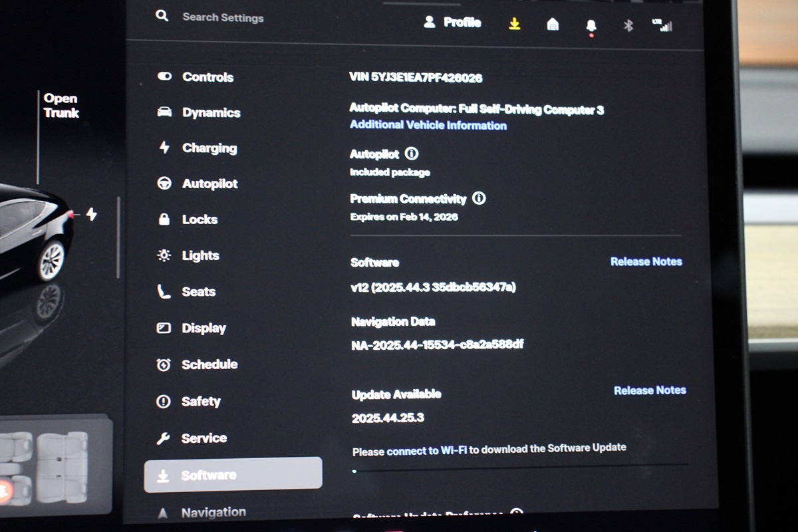Open the HomeLink garage icon
The height and width of the screenshot is (532, 798).
click(553, 25)
